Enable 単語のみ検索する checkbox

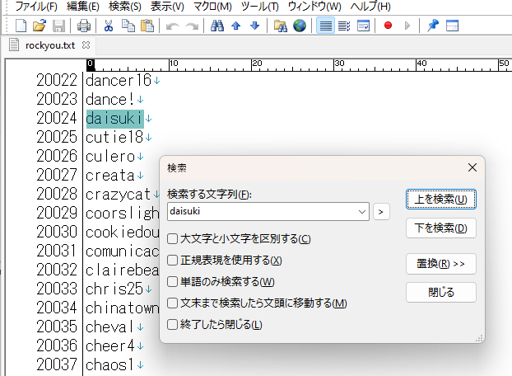(172, 282)
